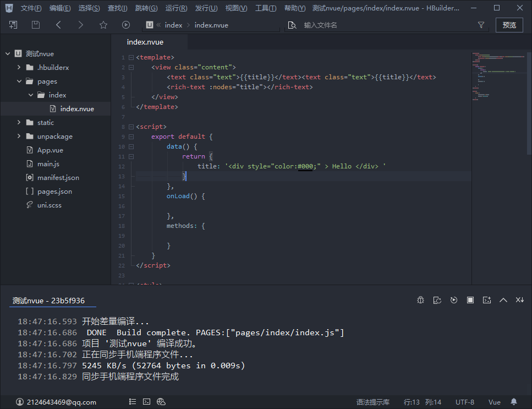This screenshot has height=409, width=532.
Task: Stop the running project in console
Action: (x=470, y=300)
